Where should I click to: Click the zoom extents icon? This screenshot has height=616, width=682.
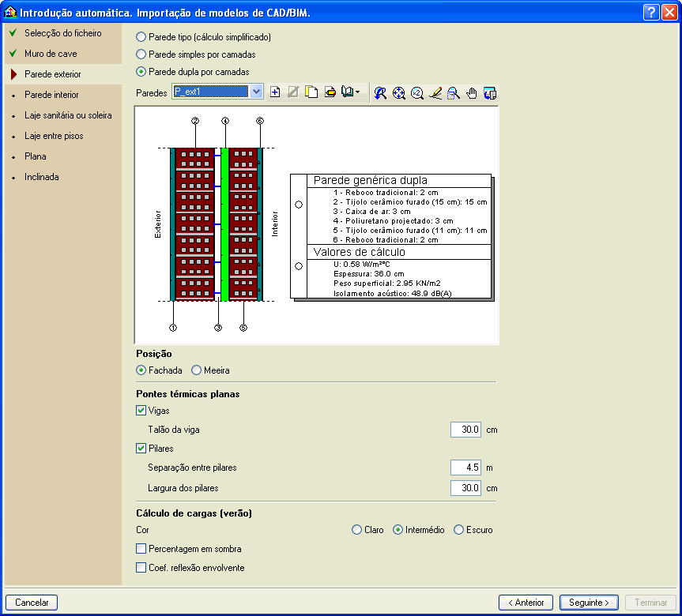pyautogui.click(x=399, y=93)
